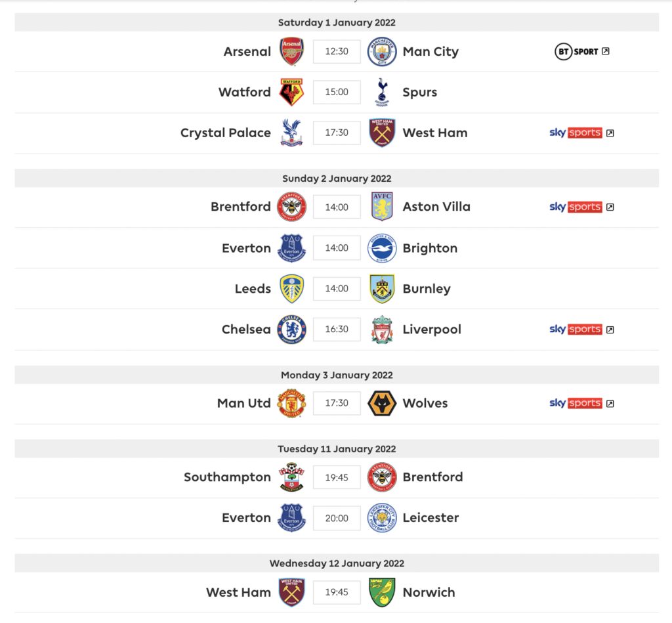Click the Man City badge
Screen dimensions: 672x623
(382, 51)
